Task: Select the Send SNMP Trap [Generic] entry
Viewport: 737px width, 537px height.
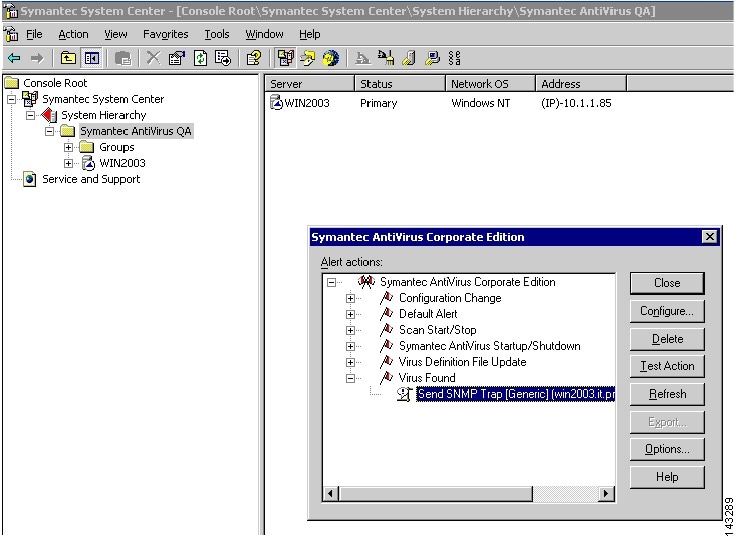Action: pos(516,394)
